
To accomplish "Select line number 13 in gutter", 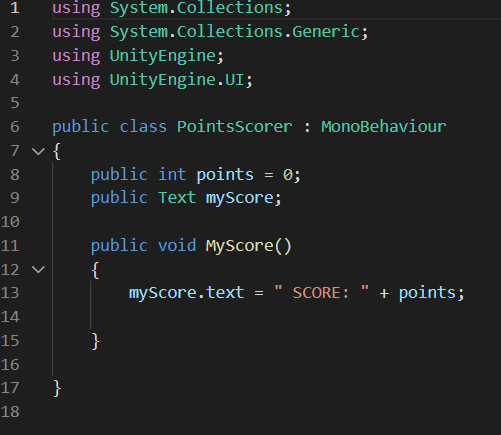I will tap(10, 293).
